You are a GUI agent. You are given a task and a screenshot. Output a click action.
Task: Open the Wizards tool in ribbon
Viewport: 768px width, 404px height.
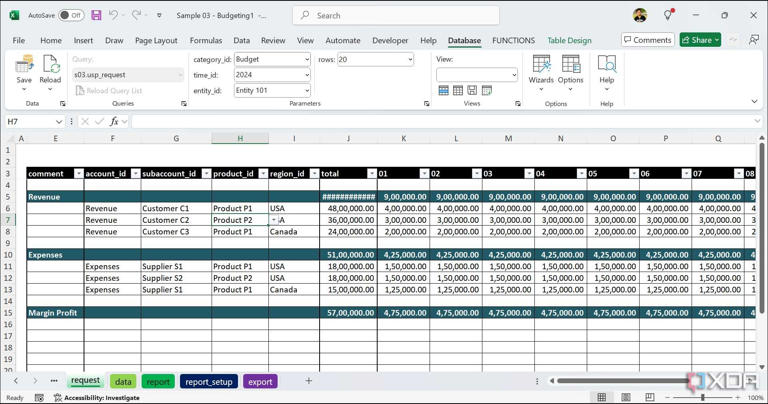pos(541,70)
